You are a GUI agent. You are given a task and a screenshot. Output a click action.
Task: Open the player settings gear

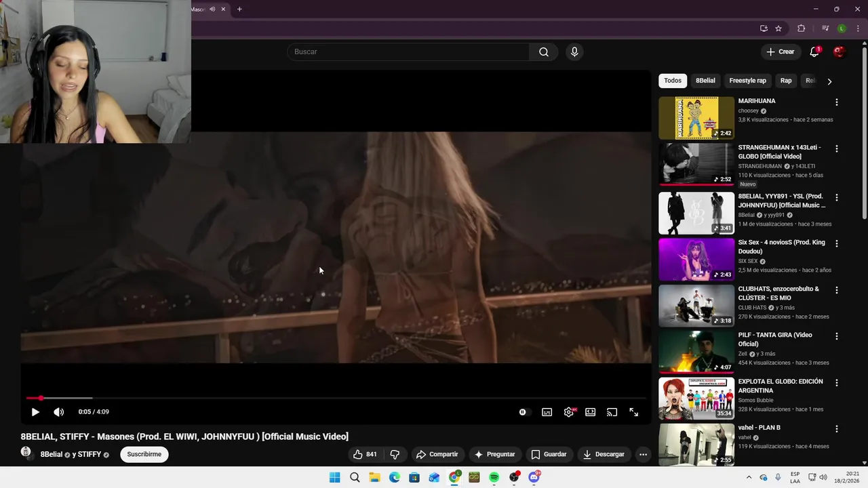569,412
